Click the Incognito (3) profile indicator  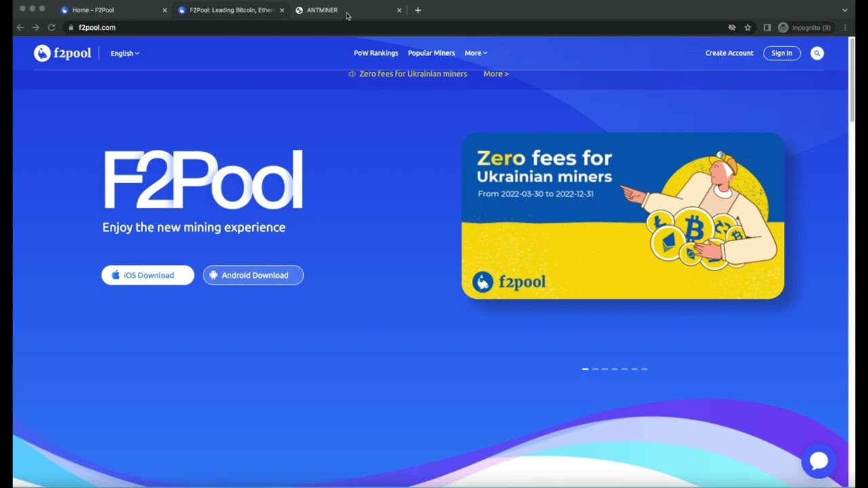click(804, 28)
